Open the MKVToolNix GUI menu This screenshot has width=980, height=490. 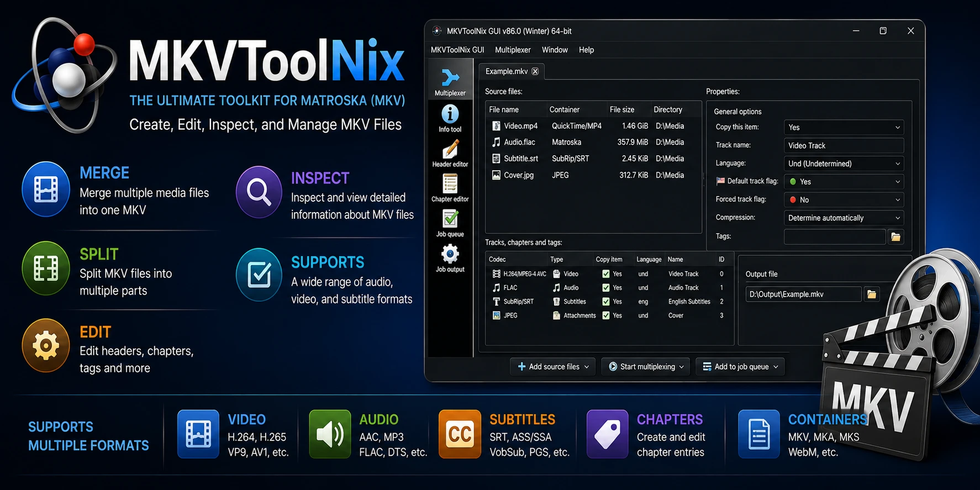457,50
